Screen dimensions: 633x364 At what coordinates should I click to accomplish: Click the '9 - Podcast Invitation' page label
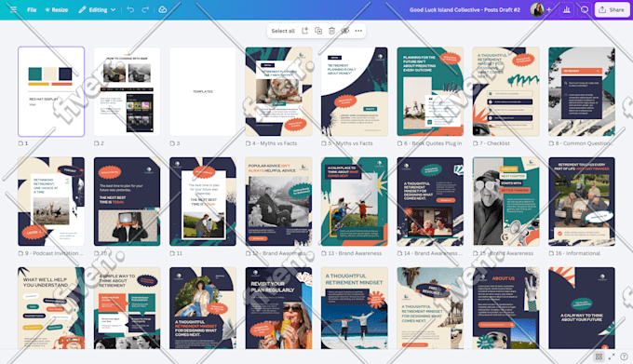[x=54, y=253]
